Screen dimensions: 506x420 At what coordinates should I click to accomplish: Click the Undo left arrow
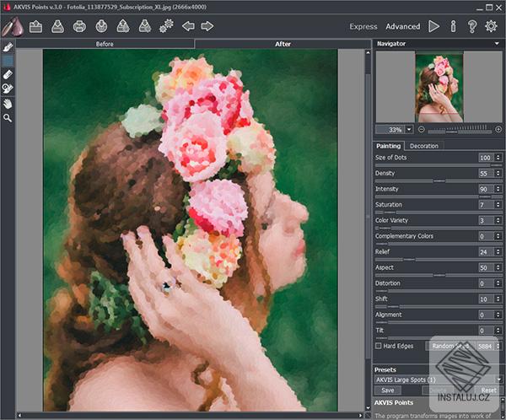tap(190, 26)
